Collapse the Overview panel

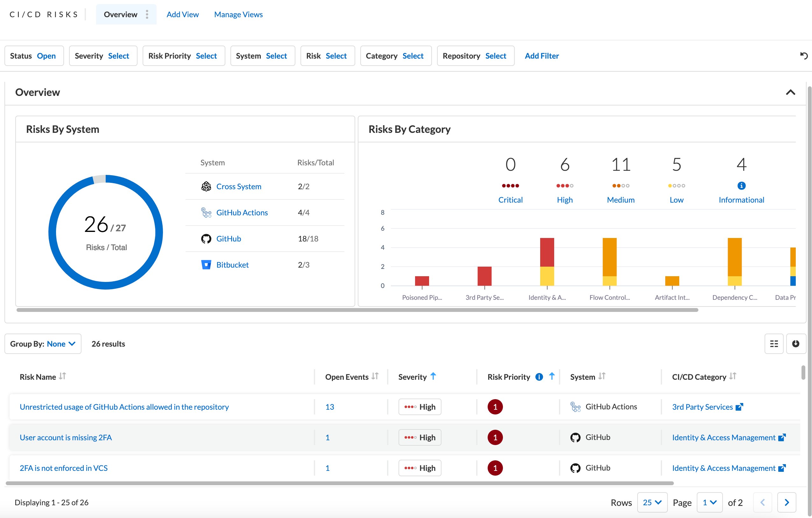coord(790,92)
